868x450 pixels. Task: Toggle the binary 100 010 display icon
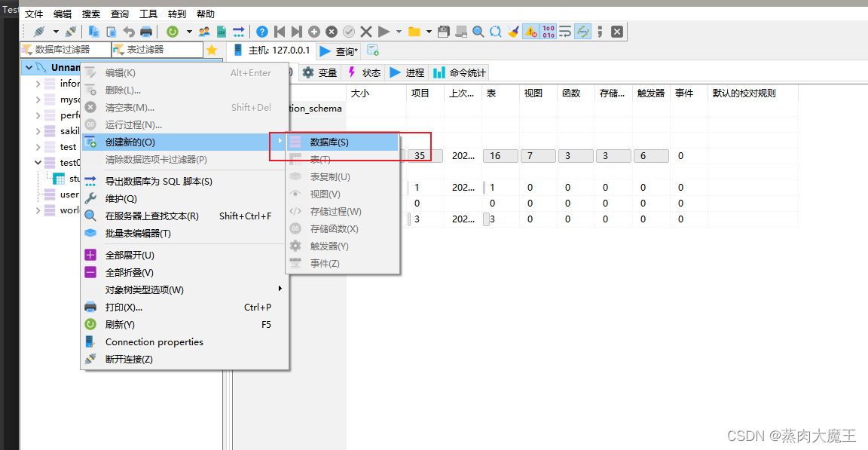click(548, 32)
